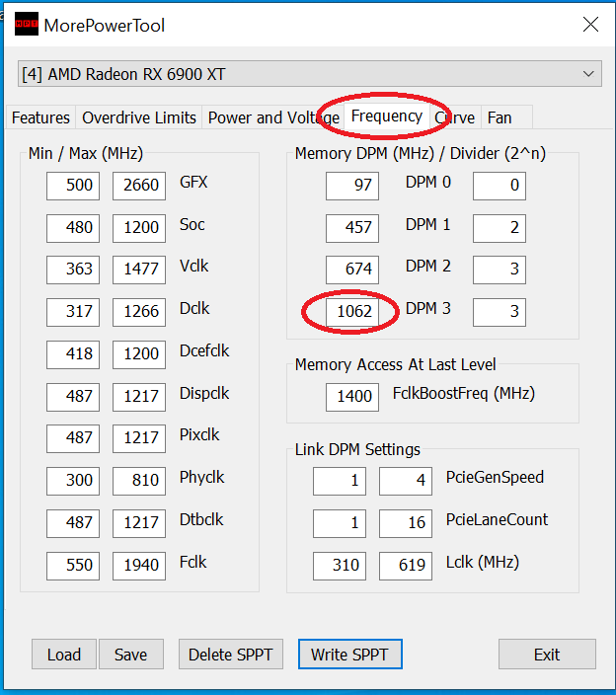
Task: Close the MorePowerTool window
Action: coord(590,25)
